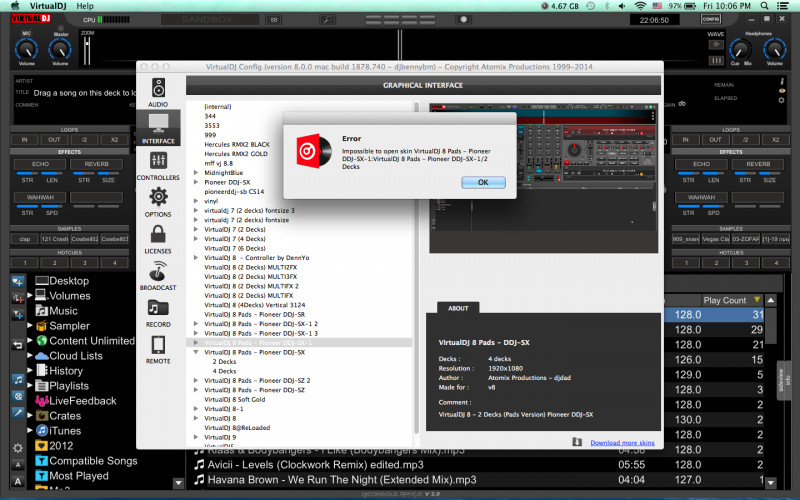
Task: Open the Help menu
Action: pyautogui.click(x=85, y=6)
